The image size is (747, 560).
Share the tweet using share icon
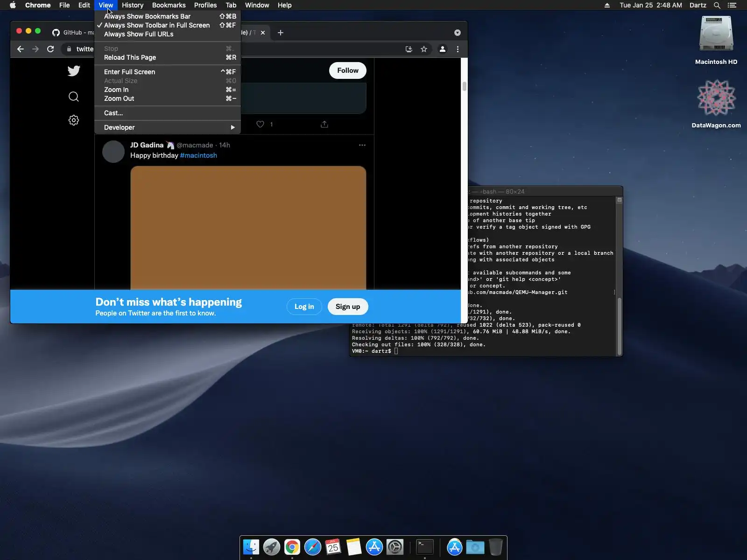[x=324, y=124]
